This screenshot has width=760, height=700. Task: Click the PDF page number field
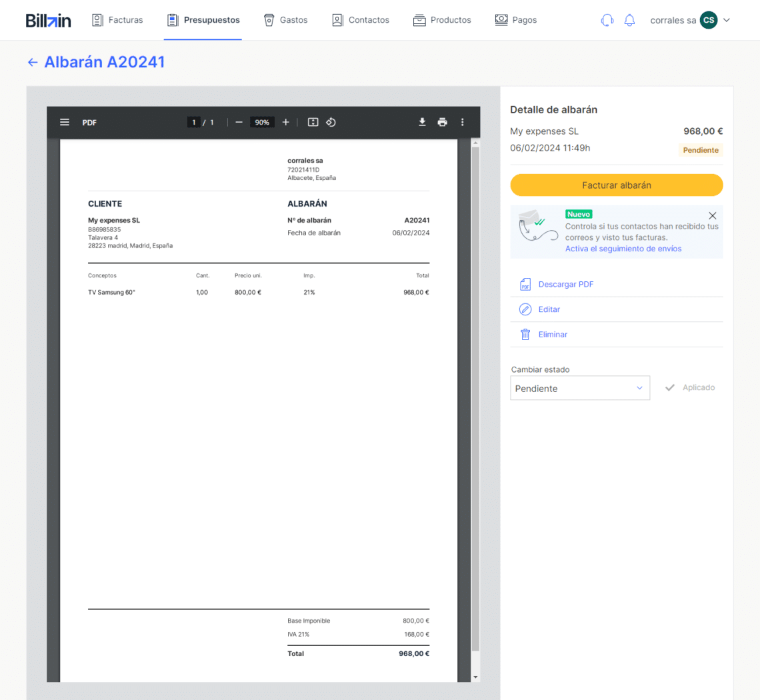tap(194, 123)
